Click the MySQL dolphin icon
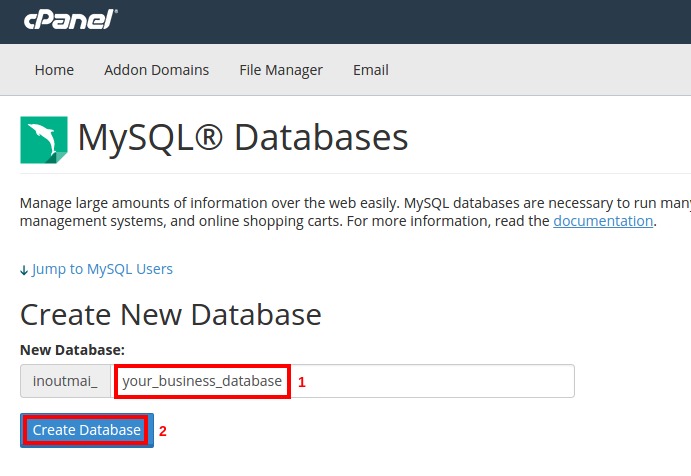Viewport: 691px width, 476px height. tap(44, 140)
